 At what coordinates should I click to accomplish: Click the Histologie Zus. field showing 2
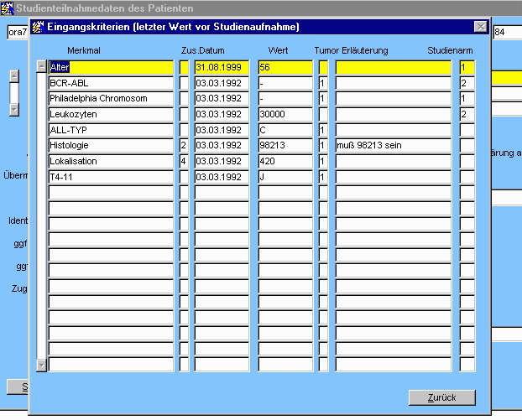point(184,146)
